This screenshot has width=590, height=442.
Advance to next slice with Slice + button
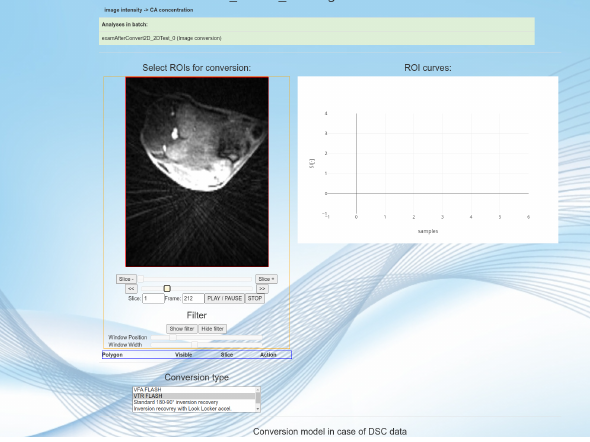tap(266, 279)
